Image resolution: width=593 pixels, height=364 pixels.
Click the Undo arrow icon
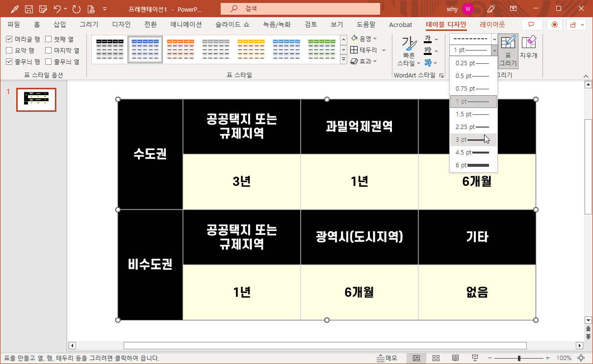pos(57,9)
